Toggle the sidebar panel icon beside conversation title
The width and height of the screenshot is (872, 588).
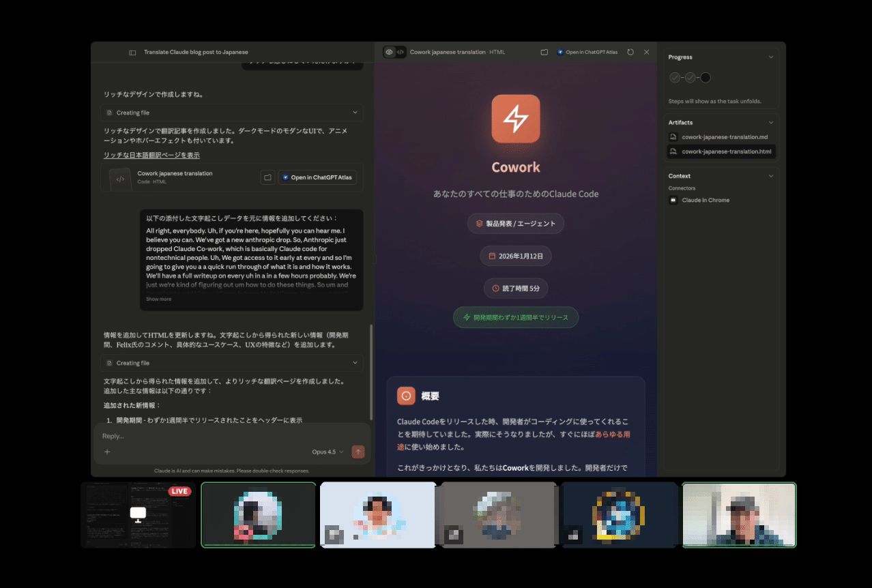click(132, 53)
